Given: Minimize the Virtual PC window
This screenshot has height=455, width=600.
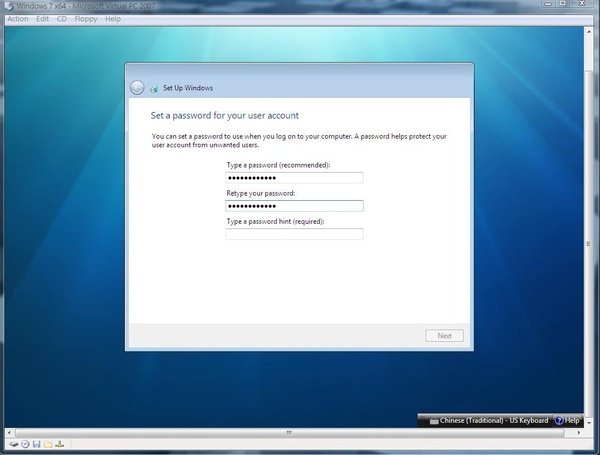Looking at the screenshot, I should (x=549, y=3).
